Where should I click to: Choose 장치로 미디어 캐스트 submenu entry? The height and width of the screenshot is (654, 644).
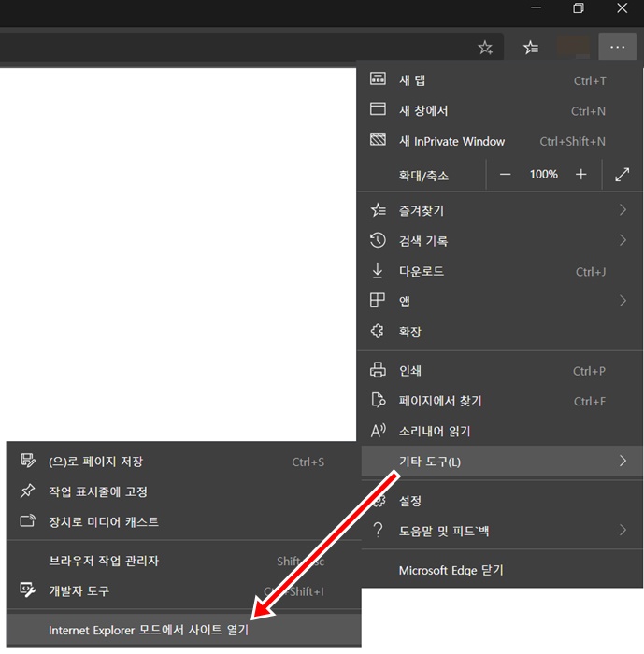184,521
